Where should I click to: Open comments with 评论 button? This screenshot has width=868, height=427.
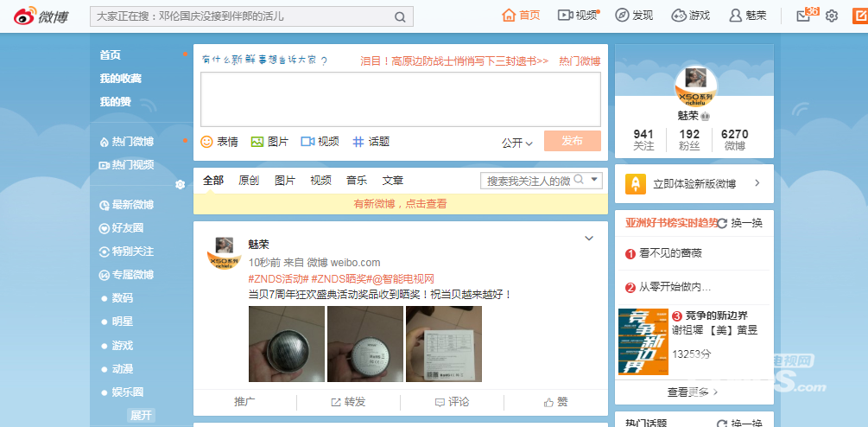pos(452,402)
